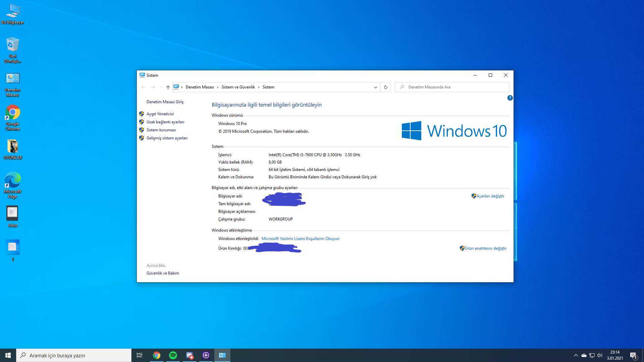Open Aygıt Yöneticisi link

[160, 114]
